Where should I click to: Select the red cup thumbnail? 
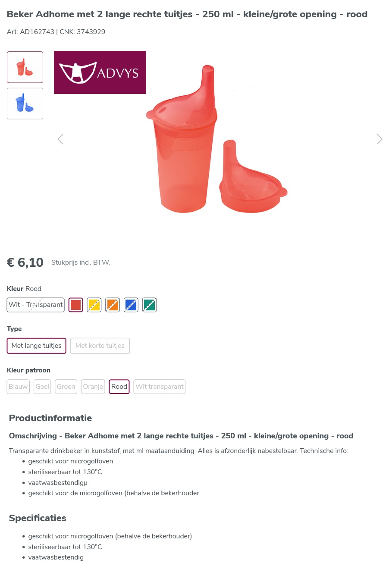25,67
